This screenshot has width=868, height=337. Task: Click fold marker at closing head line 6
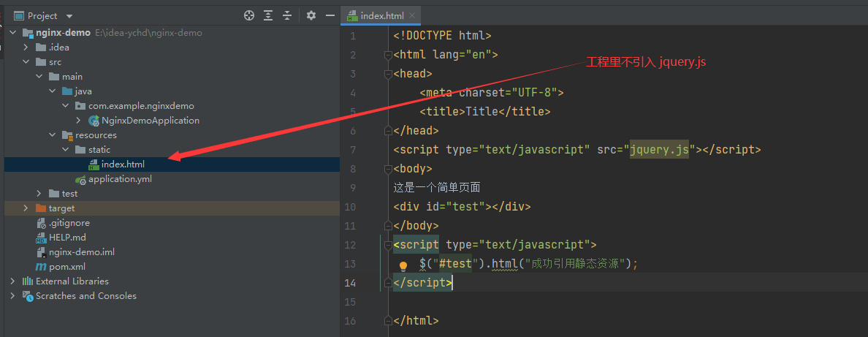point(388,130)
